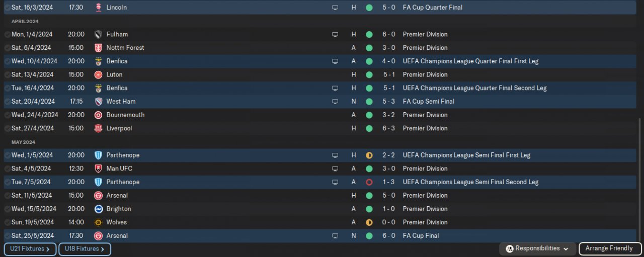Image resolution: width=644 pixels, height=257 pixels.
Task: Click the Wolves club crest icon
Action: [98, 222]
